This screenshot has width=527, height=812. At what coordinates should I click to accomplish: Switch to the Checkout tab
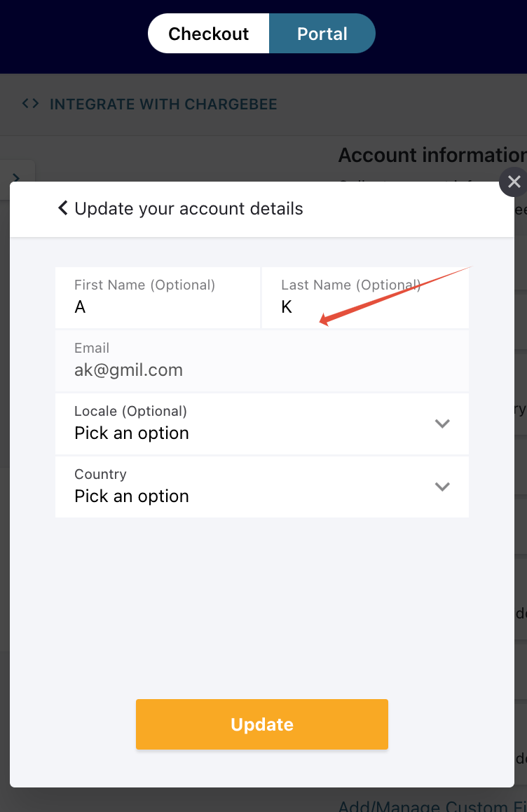(x=209, y=34)
